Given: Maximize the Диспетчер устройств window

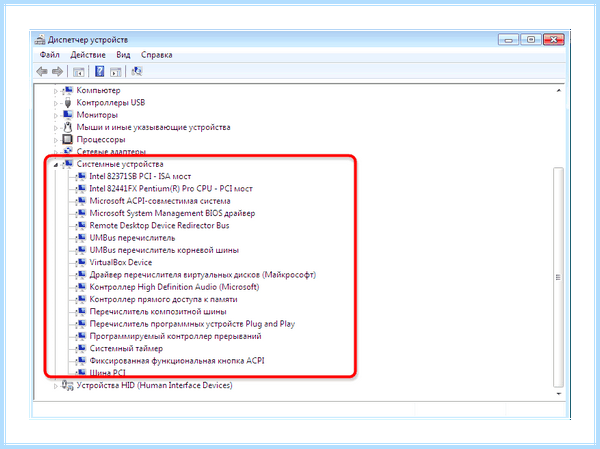Looking at the screenshot, I should (x=531, y=39).
